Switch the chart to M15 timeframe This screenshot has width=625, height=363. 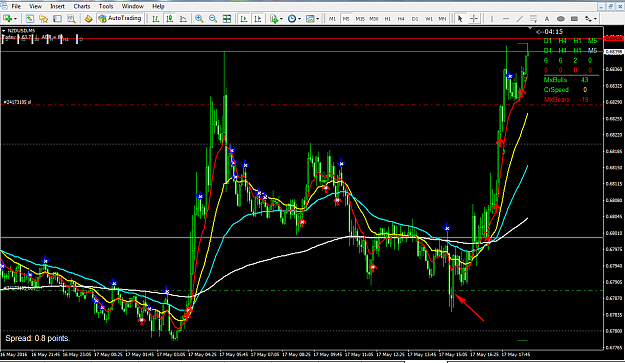click(x=360, y=19)
